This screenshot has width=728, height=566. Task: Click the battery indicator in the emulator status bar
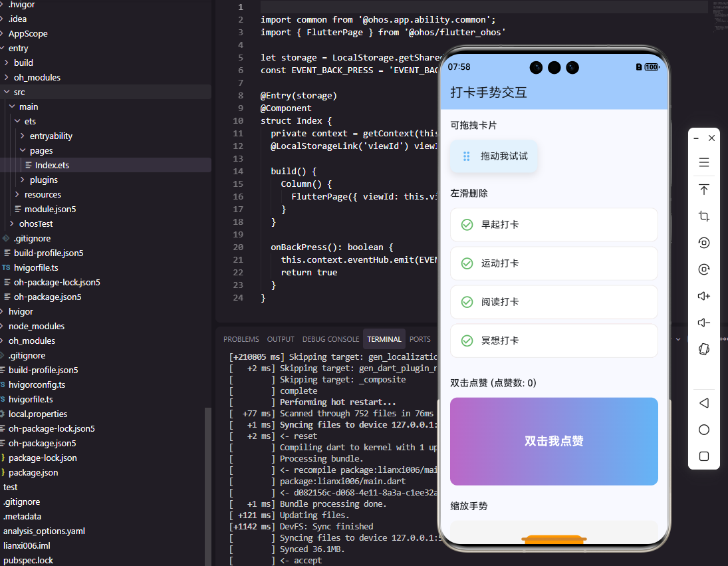point(652,67)
